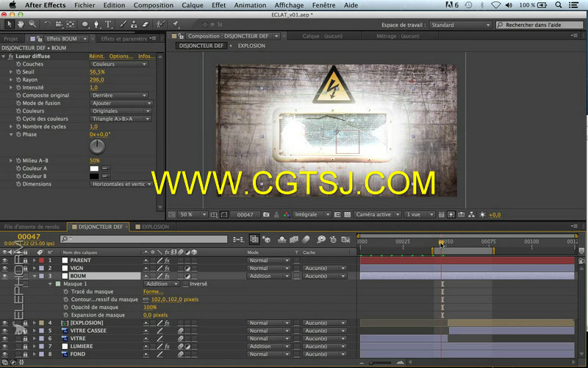
Task: Toggle visibility of the [EXPLOSION] layer
Action: coord(5,322)
